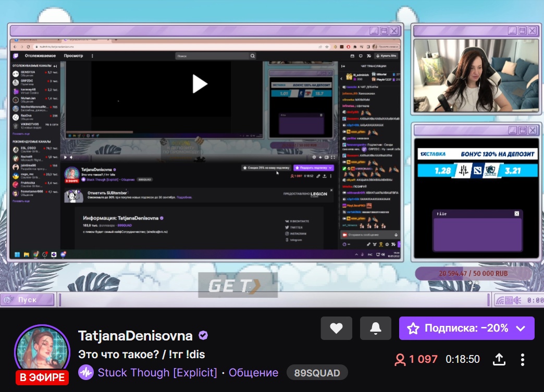This screenshot has width=544, height=392.
Task: Open the Twitter social link
Action: coord(294,227)
